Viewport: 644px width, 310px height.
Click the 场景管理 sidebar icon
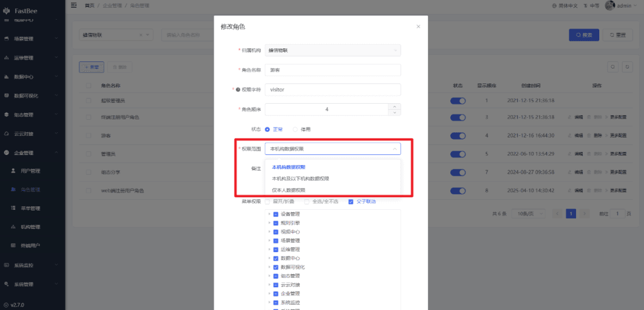point(6,39)
